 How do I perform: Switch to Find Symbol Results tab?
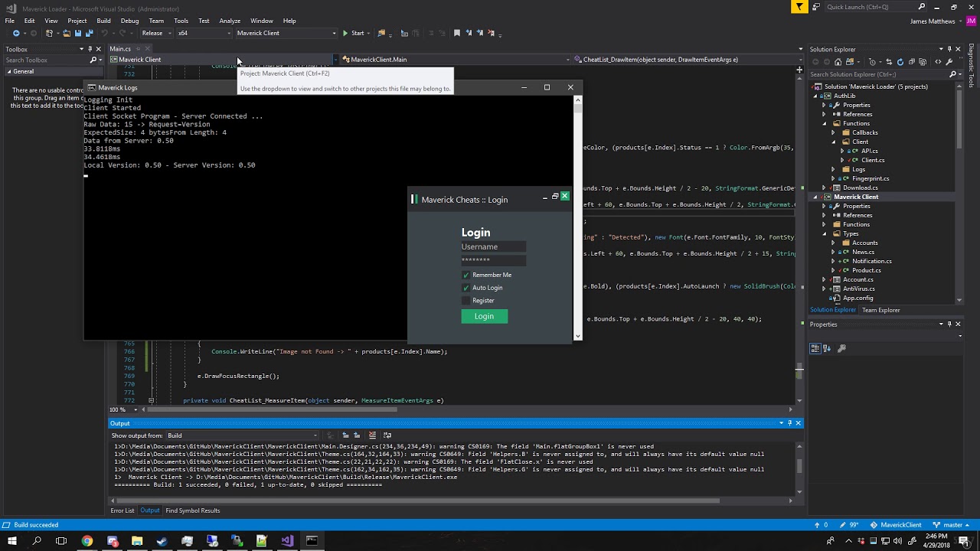(x=193, y=510)
